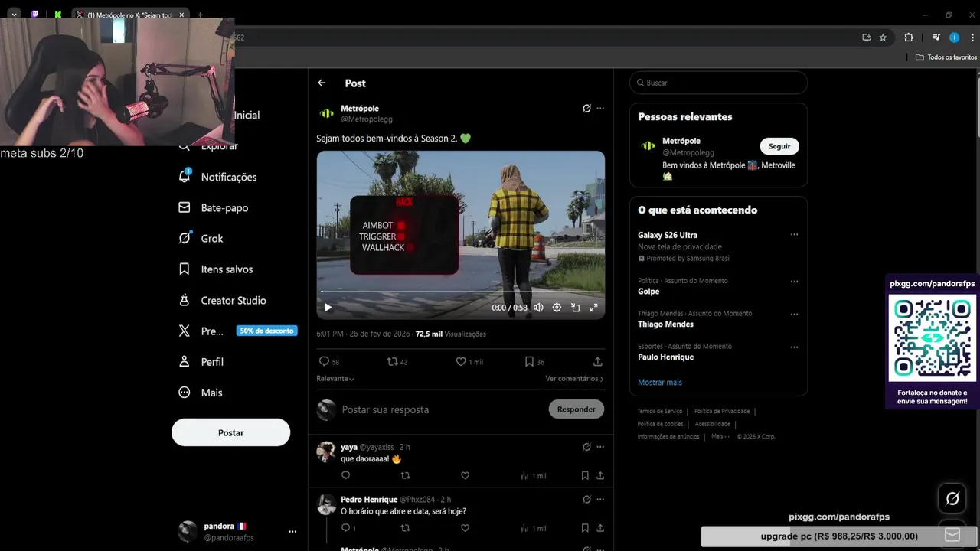The image size is (980, 551).
Task: Play the Season 2 video
Action: 328,308
